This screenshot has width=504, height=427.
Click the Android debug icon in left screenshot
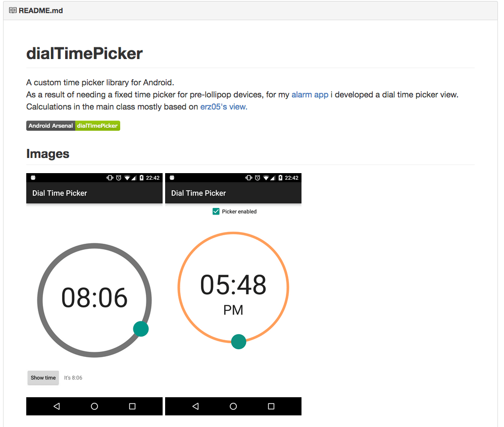[33, 178]
